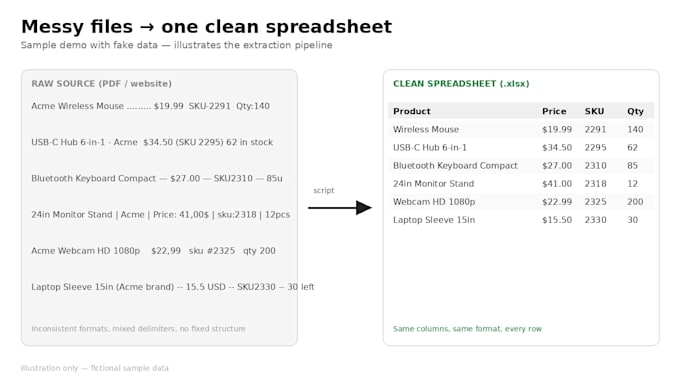This screenshot has height=383, width=680.
Task: Select the Price column header
Action: (x=554, y=111)
